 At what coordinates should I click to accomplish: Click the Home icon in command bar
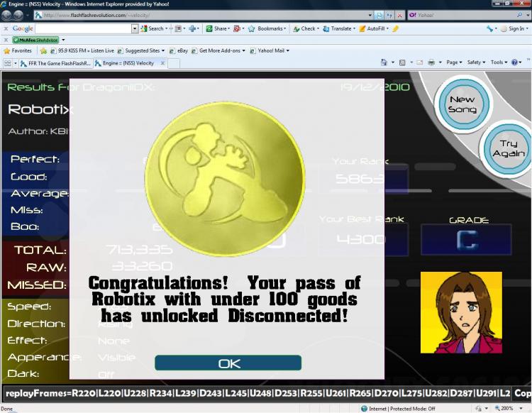384,62
